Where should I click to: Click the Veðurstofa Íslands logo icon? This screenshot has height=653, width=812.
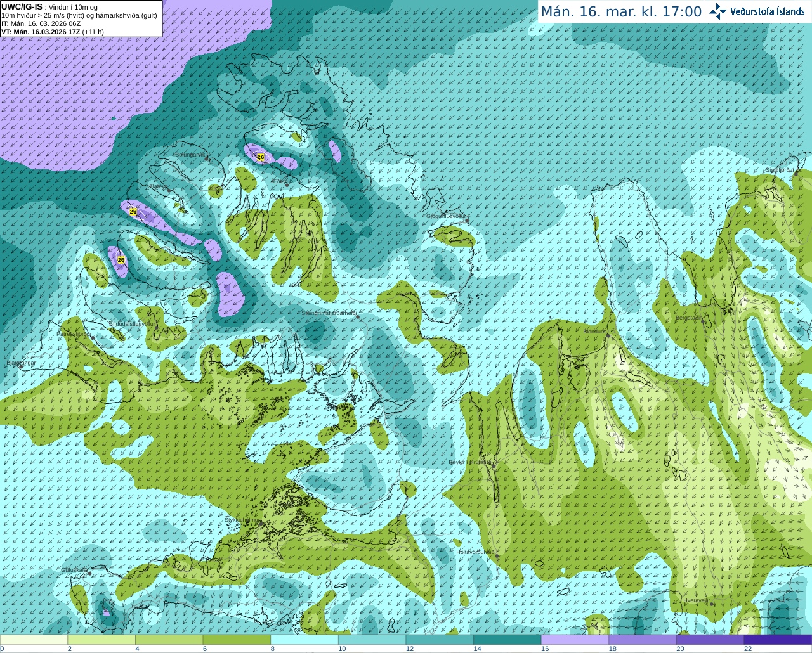[x=718, y=11]
